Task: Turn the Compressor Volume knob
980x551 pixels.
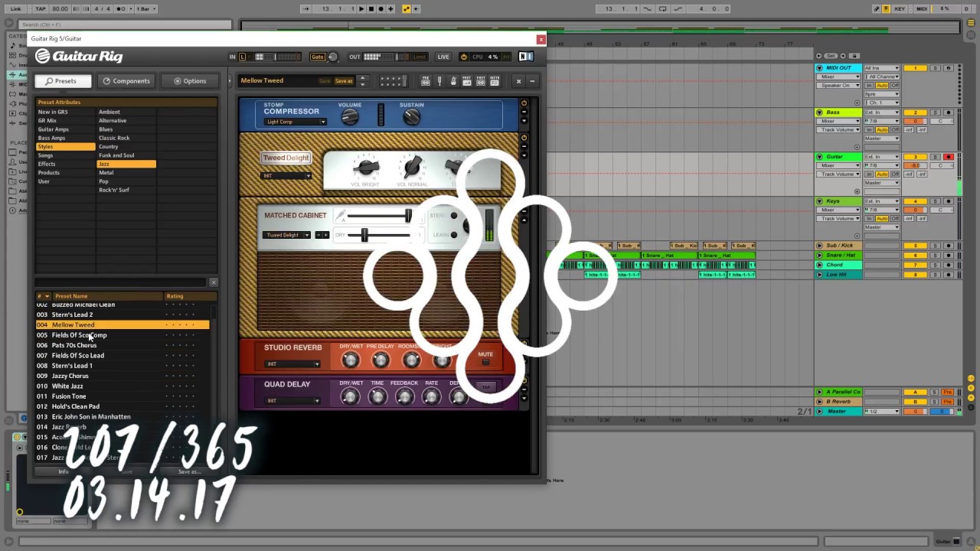Action: [x=350, y=117]
